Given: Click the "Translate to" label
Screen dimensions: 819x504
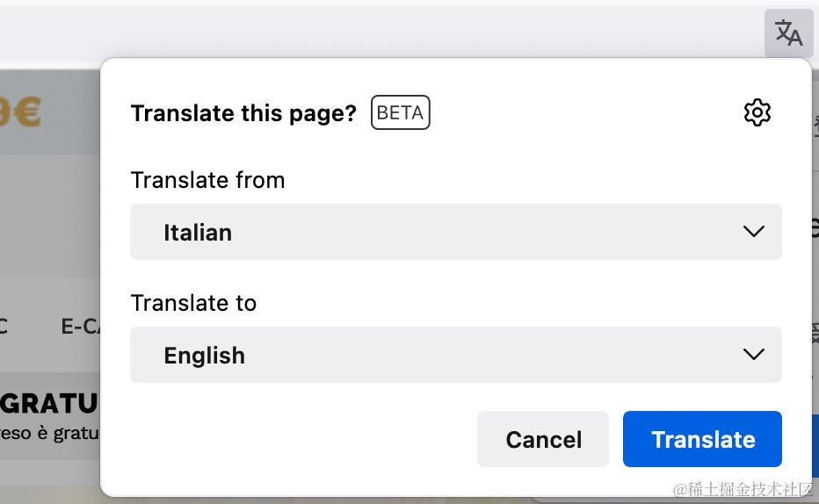Looking at the screenshot, I should [x=193, y=303].
